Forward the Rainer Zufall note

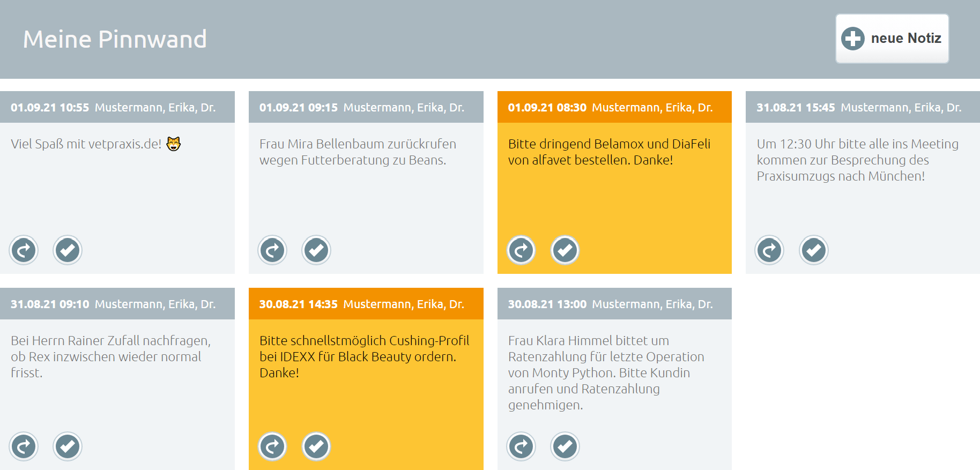(x=24, y=446)
